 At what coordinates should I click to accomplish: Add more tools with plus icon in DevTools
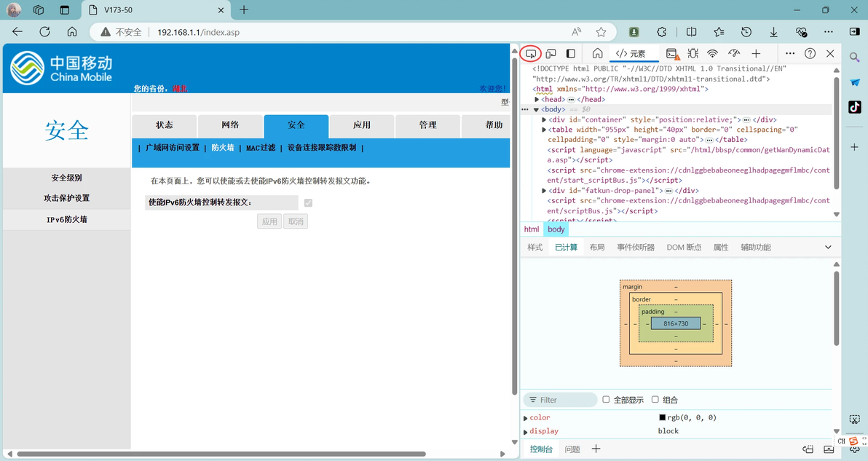[x=756, y=54]
